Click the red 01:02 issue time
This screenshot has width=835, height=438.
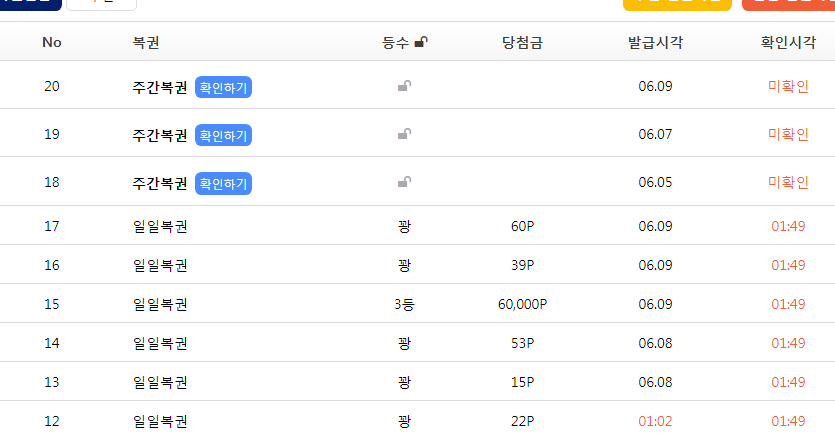click(656, 421)
